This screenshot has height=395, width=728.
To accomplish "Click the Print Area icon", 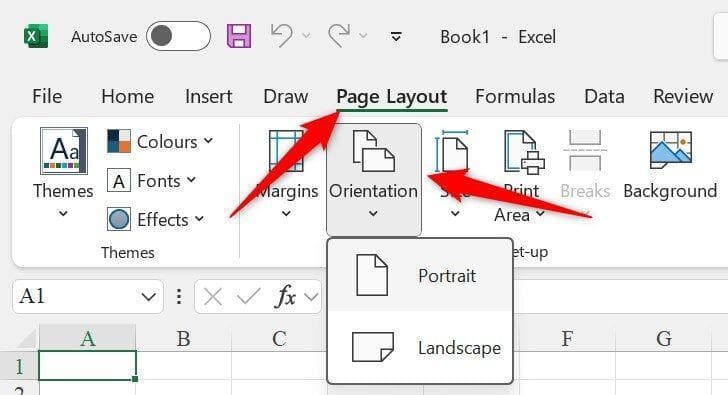I will coord(524,152).
